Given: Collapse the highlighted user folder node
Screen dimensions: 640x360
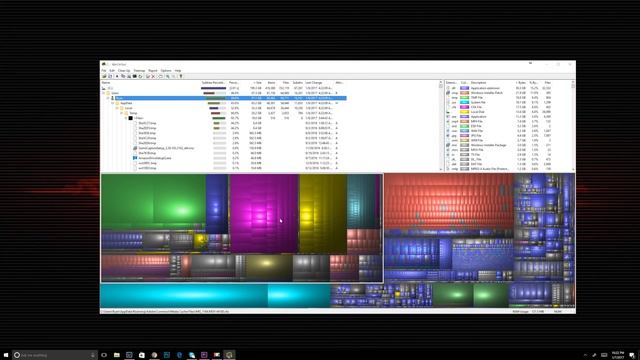Looking at the screenshot, I should 108,98.
